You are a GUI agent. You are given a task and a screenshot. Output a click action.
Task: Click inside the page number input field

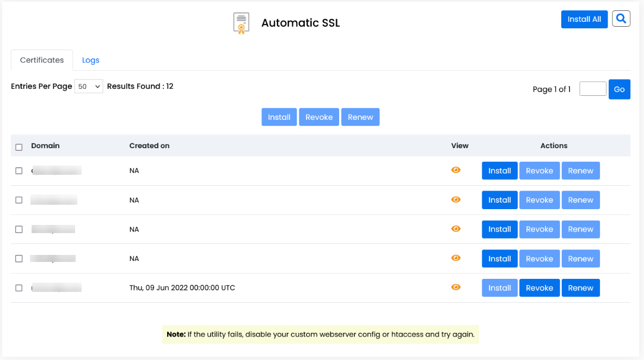[x=592, y=88]
